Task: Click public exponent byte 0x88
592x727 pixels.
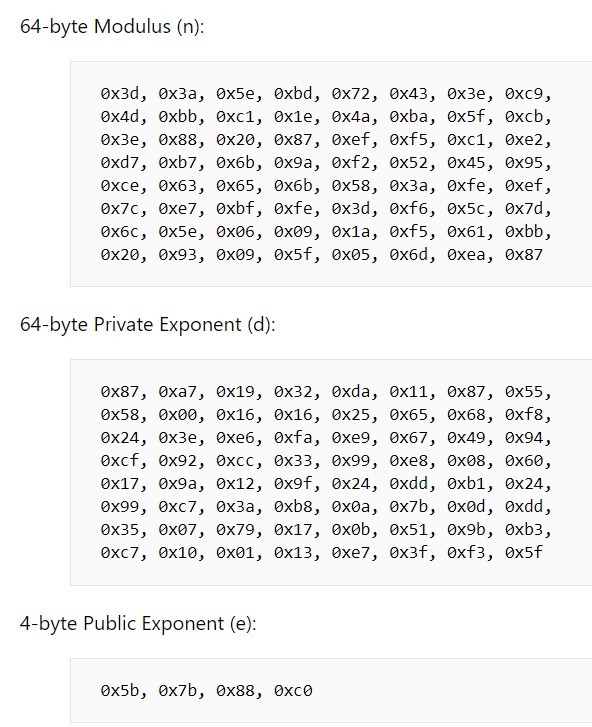Action: [236, 691]
